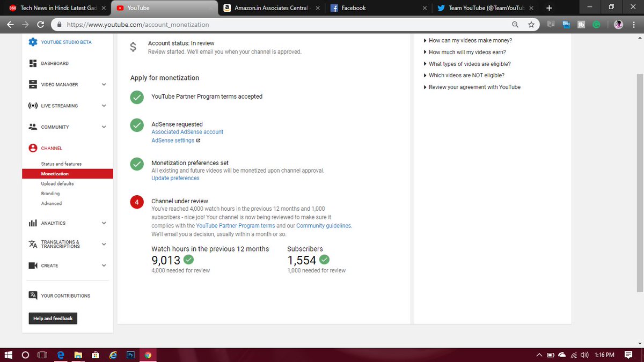
Task: Go back using the browser back arrow
Action: [x=11, y=25]
